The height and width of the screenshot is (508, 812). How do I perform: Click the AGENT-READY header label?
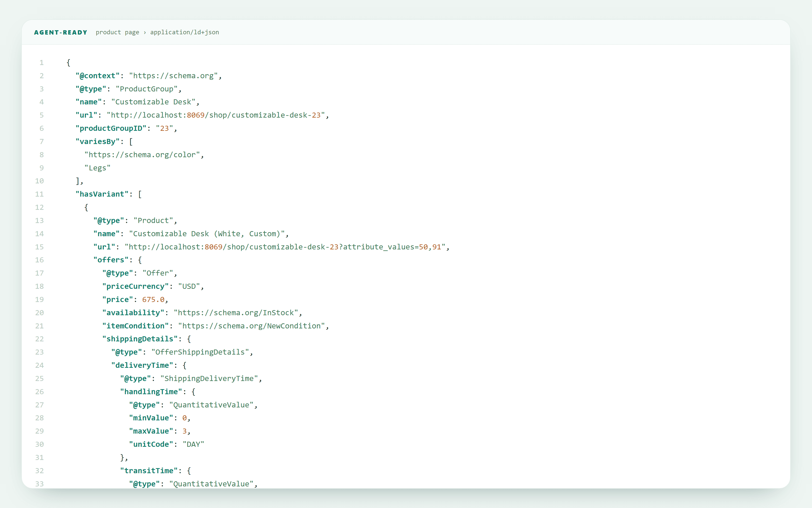click(x=61, y=32)
